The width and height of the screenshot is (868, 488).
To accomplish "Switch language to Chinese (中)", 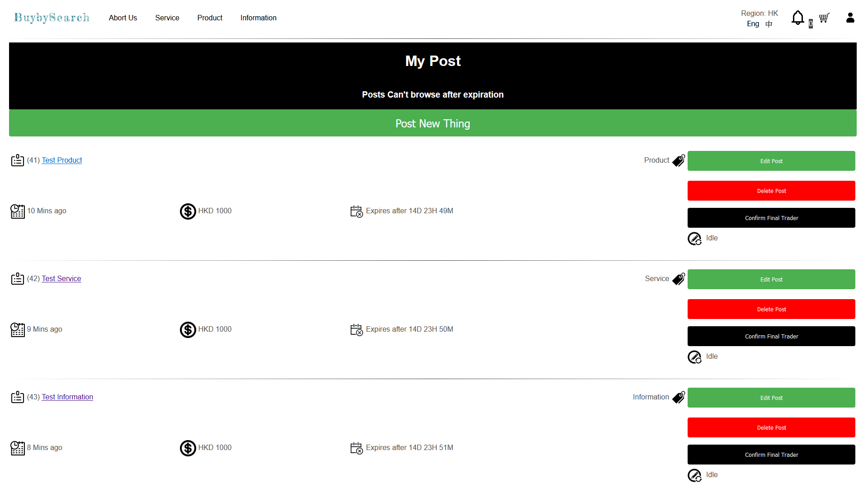I will pyautogui.click(x=769, y=24).
